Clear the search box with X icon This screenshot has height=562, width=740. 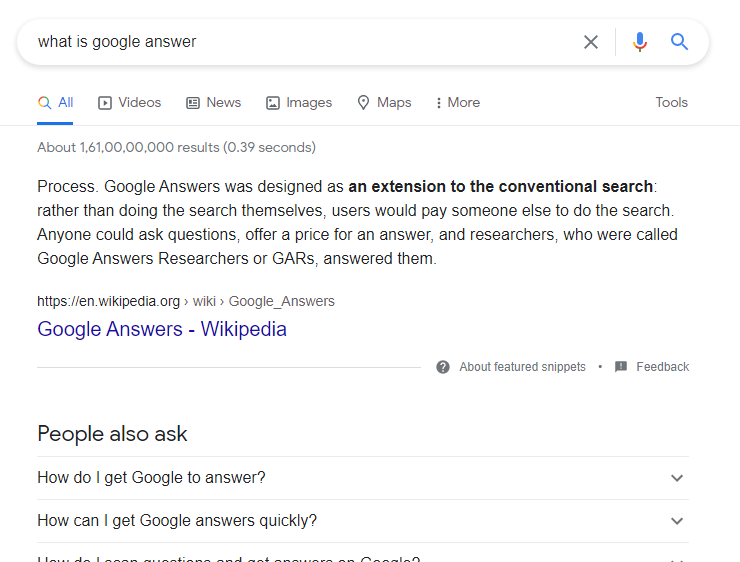click(x=591, y=42)
